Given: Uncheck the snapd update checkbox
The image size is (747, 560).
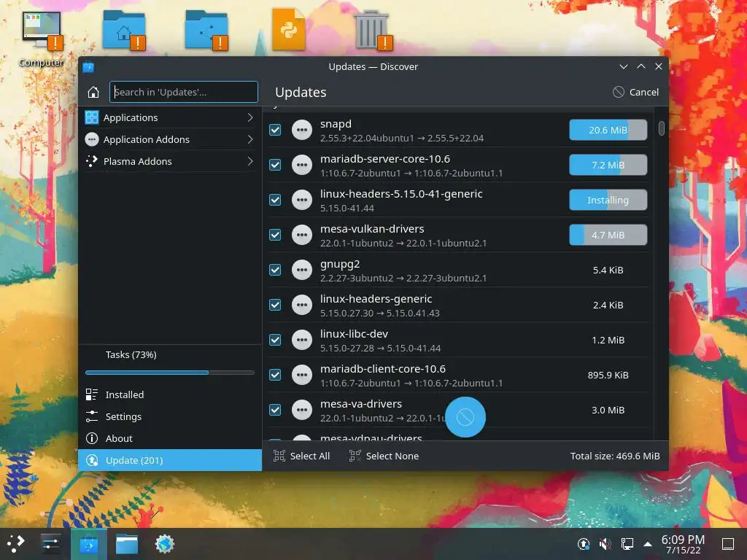Looking at the screenshot, I should (x=275, y=130).
